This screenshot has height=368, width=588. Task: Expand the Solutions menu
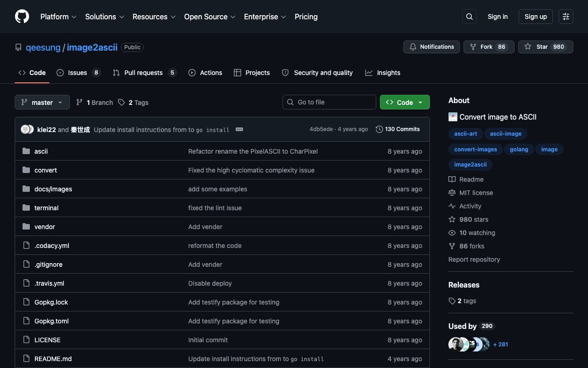105,17
